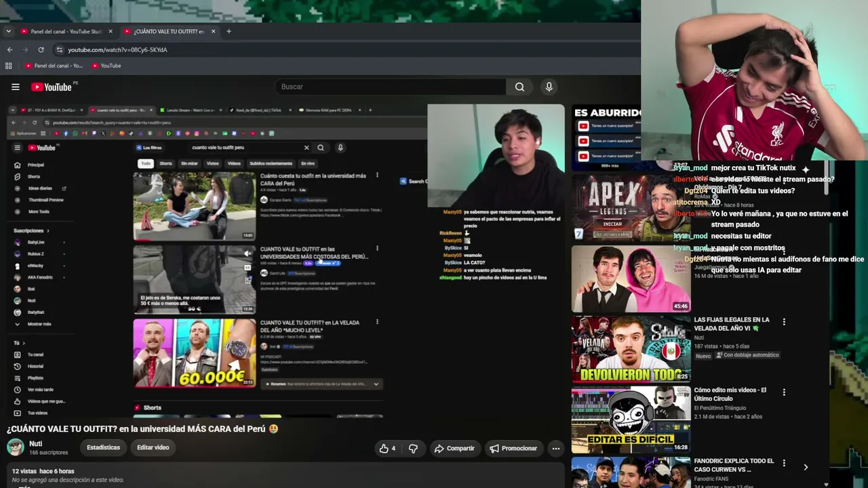Open the DEVOLVIERON TODO video thumbnail
Image resolution: width=868 pixels, height=488 pixels.
(x=631, y=349)
